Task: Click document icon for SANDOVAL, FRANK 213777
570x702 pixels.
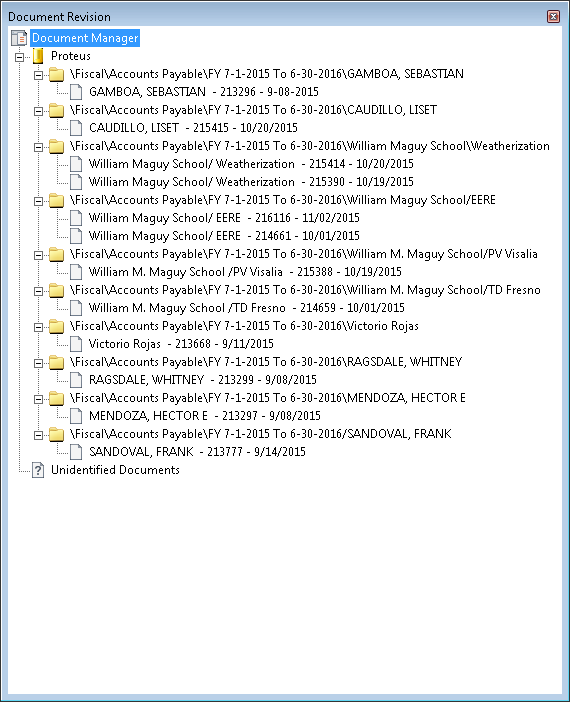Action: [x=76, y=452]
